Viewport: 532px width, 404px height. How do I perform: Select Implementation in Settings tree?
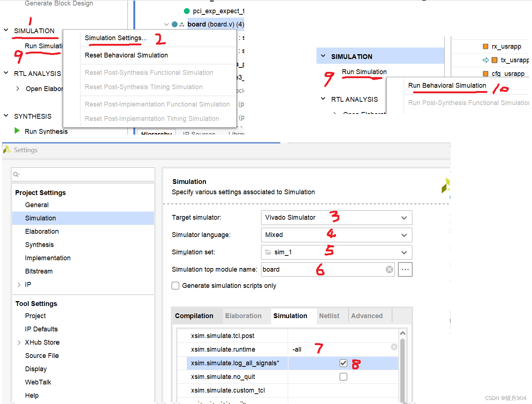click(48, 258)
